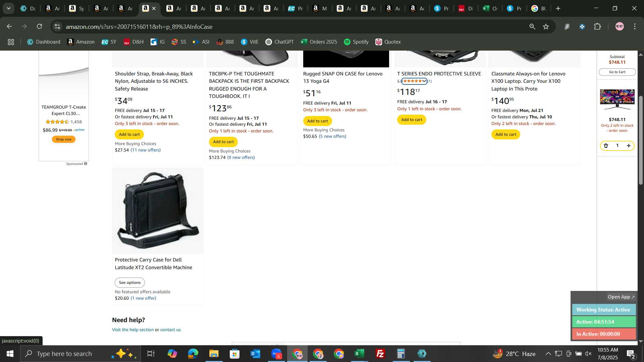644x362 pixels.
Task: Click Go to Cart button
Action: click(x=617, y=72)
